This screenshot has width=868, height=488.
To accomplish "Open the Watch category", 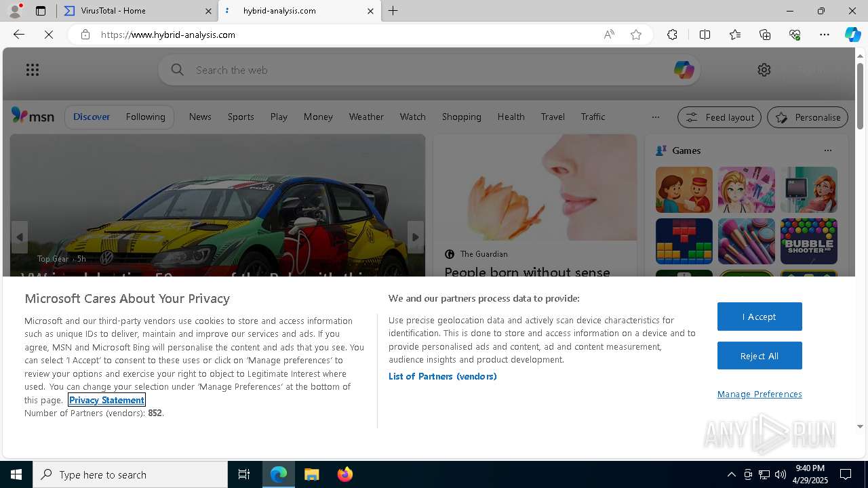I will [x=412, y=117].
